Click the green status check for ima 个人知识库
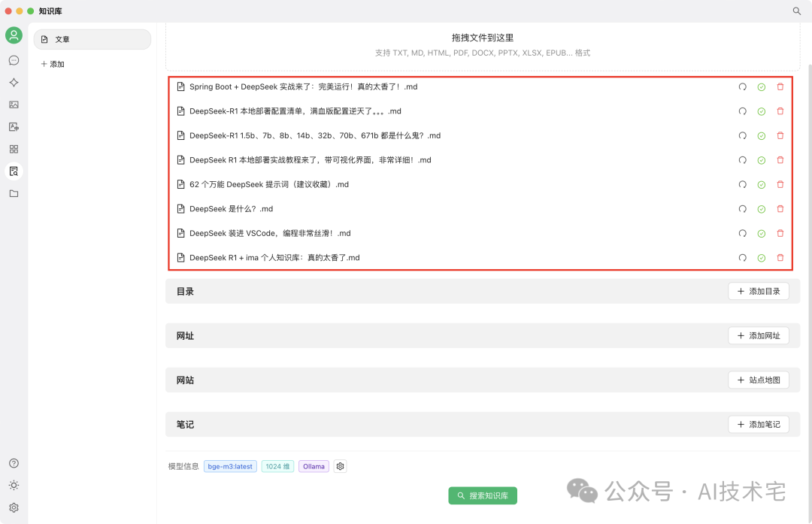Screen dimensions: 812x524 pyautogui.click(x=761, y=258)
